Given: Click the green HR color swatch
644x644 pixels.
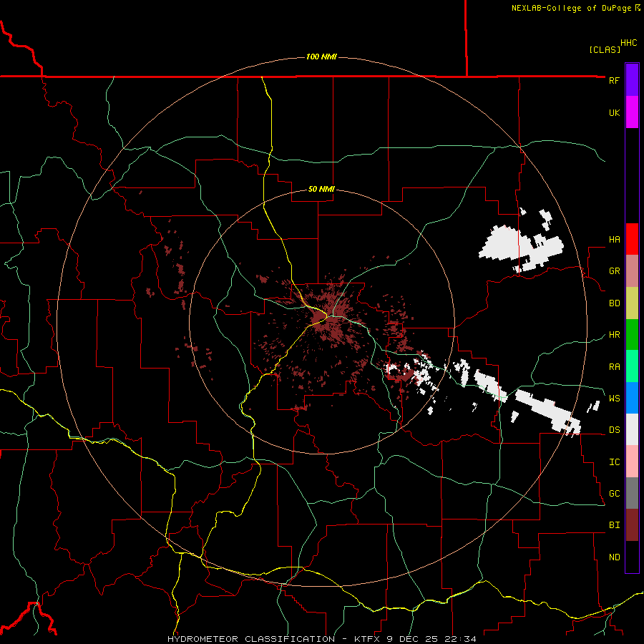Looking at the screenshot, I should click(632, 335).
